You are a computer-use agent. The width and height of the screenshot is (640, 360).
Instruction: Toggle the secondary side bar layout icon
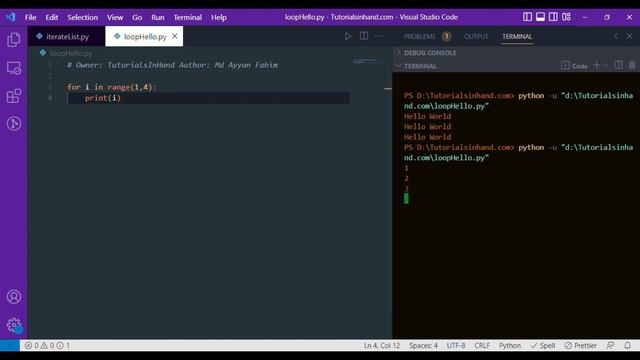coord(553,17)
